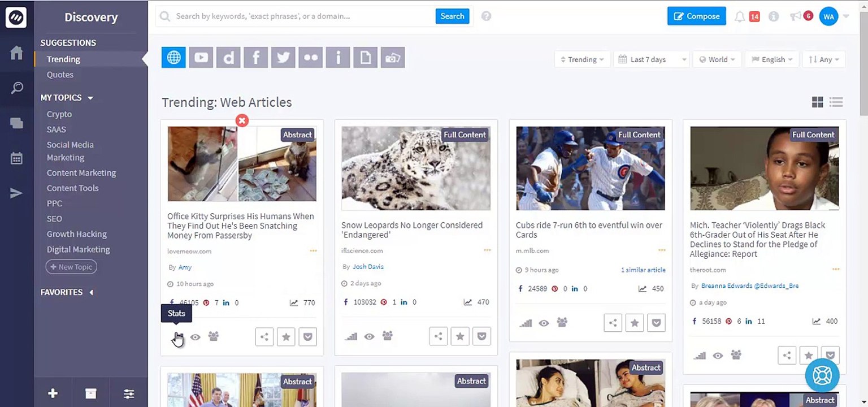Click the plus add icon in bottom bar
868x407 pixels.
pyautogui.click(x=53, y=393)
